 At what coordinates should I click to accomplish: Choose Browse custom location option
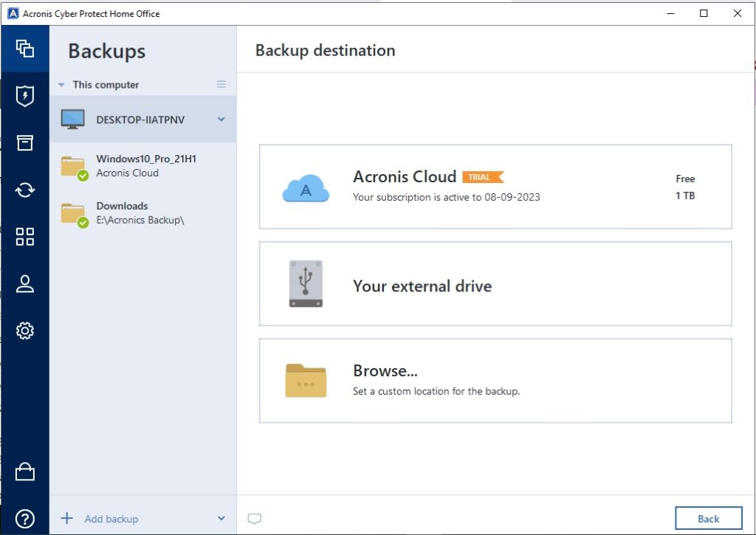point(495,381)
